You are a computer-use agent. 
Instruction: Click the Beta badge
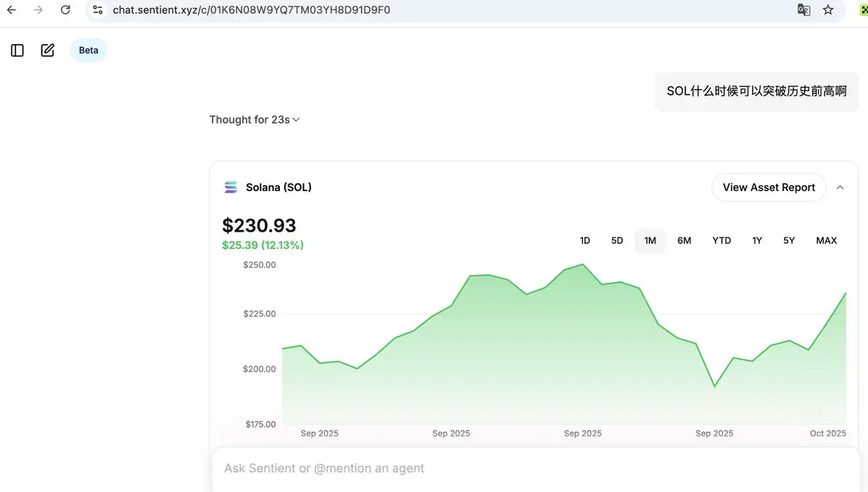[89, 50]
